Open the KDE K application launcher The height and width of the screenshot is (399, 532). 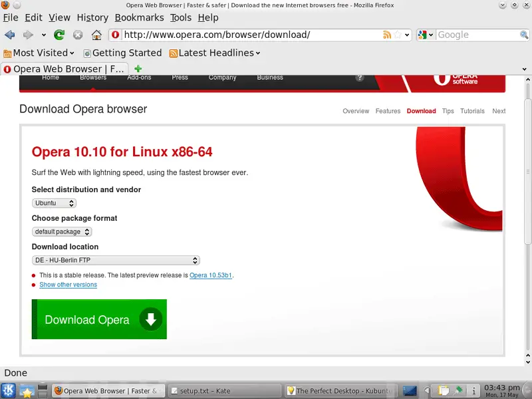tap(8, 391)
